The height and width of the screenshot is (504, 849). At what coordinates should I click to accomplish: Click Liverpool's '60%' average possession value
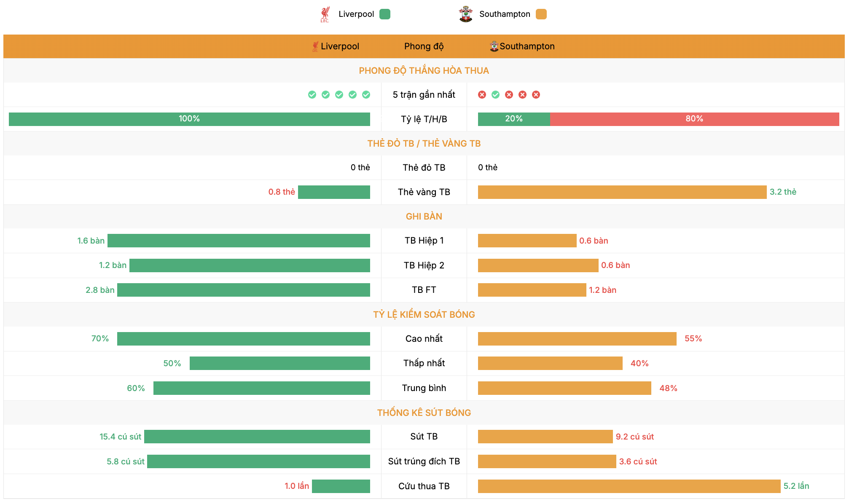[x=136, y=388]
